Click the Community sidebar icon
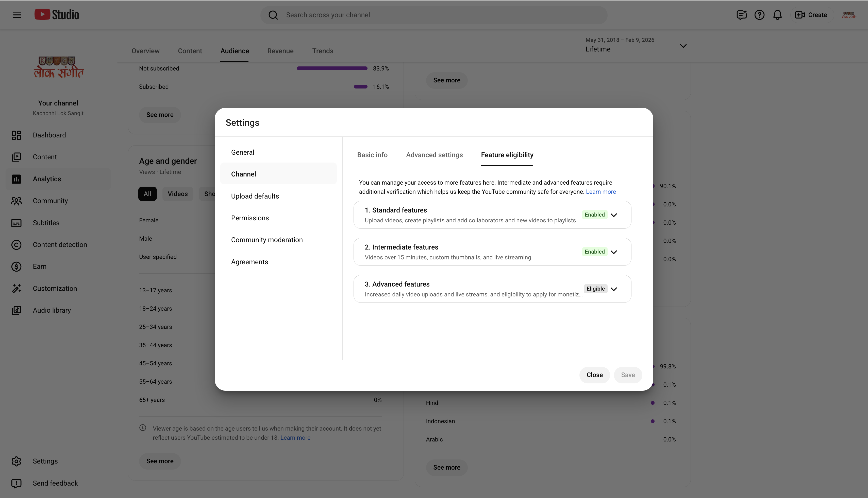The height and width of the screenshot is (498, 868). pos(16,201)
